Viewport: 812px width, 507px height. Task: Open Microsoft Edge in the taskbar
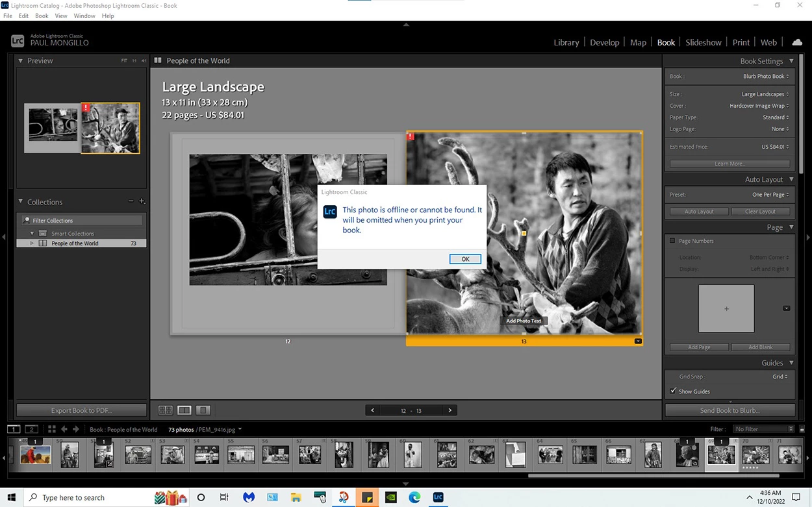tap(414, 497)
